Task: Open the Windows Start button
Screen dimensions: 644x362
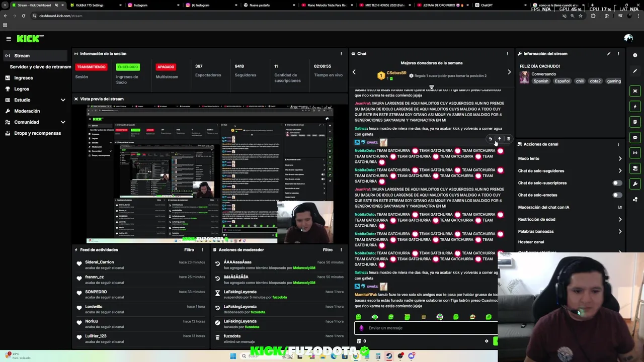Action: click(x=233, y=356)
